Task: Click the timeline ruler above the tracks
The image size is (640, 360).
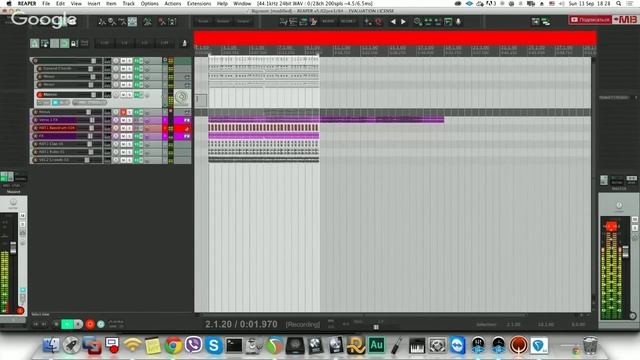Action: [x=394, y=51]
